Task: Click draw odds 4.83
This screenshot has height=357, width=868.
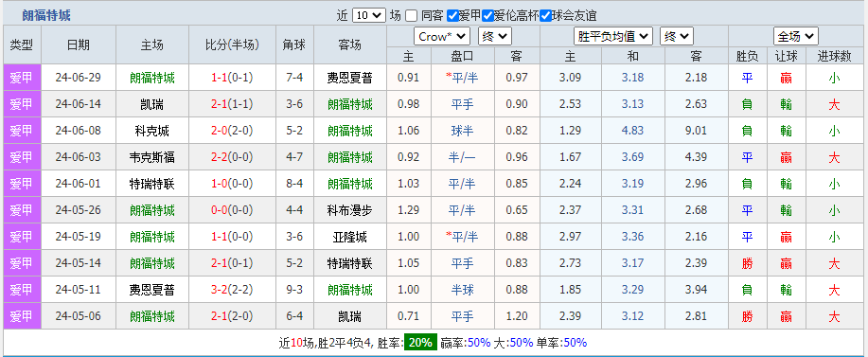Action: (632, 131)
